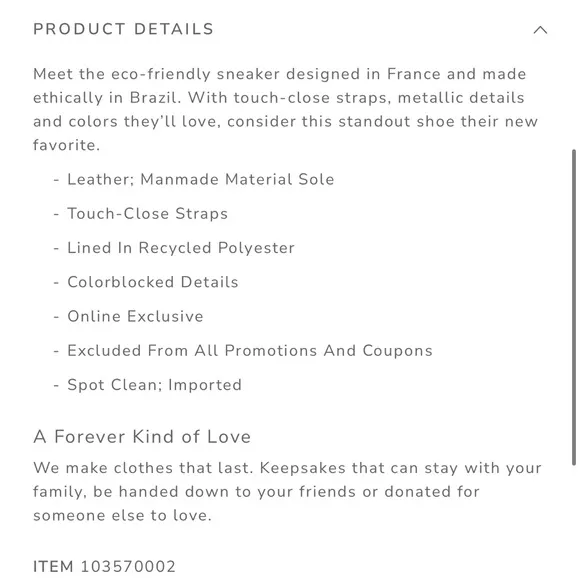Click the word 'France' in the description
This screenshot has height=580, width=580.
tap(414, 74)
